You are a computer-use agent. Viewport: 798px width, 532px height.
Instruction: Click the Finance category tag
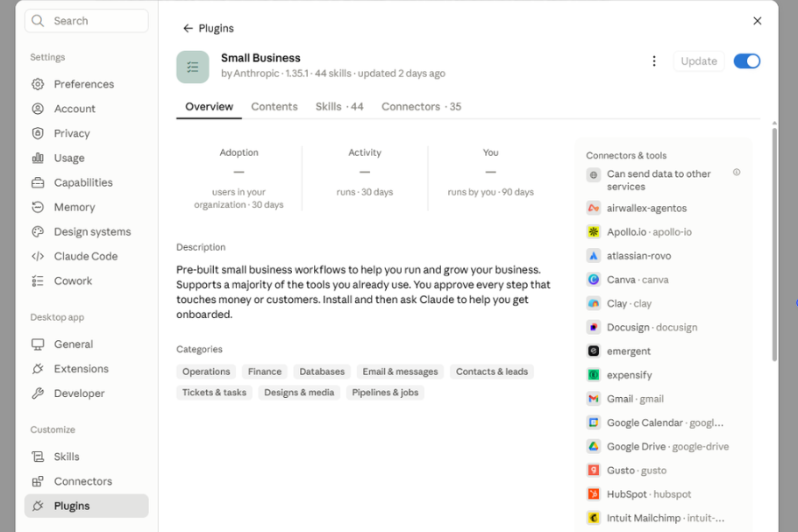pyautogui.click(x=265, y=372)
